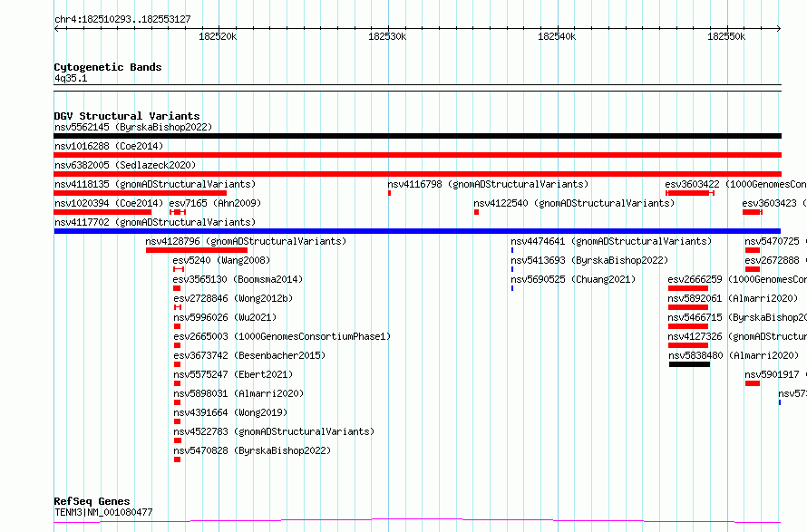Select esv2666259 variant label
Image resolution: width=807 pixels, height=532 pixels.
737,279
